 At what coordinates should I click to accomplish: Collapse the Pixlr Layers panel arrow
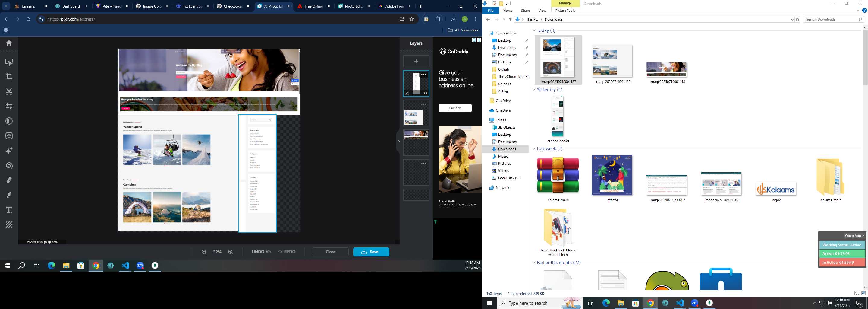399,141
